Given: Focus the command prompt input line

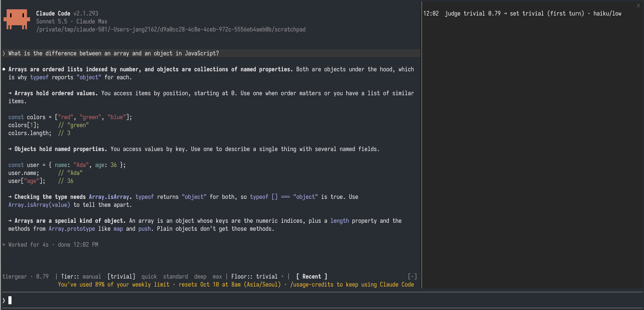Looking at the screenshot, I should [x=322, y=300].
